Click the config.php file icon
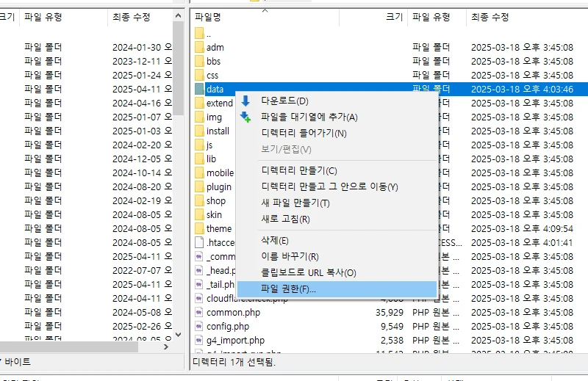The width and height of the screenshot is (588, 381). click(x=199, y=326)
